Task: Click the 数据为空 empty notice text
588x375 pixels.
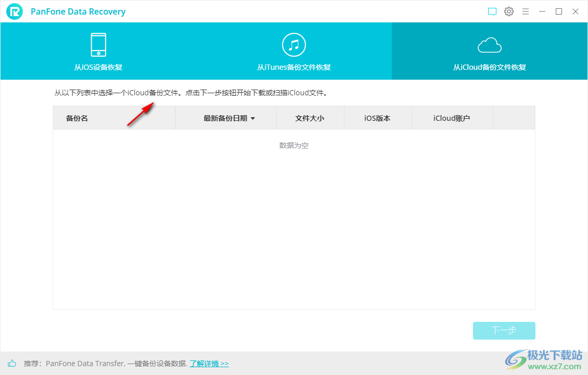Action: click(294, 145)
